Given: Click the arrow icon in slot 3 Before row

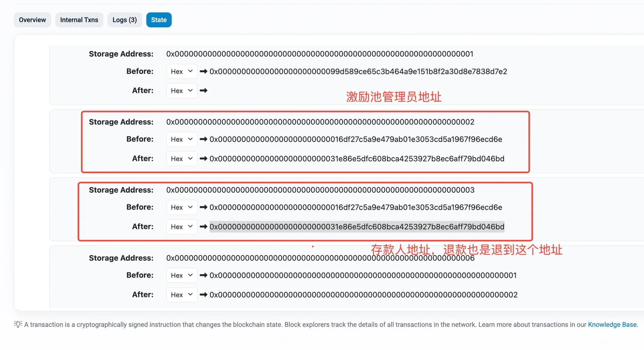Looking at the screenshot, I should tap(203, 207).
